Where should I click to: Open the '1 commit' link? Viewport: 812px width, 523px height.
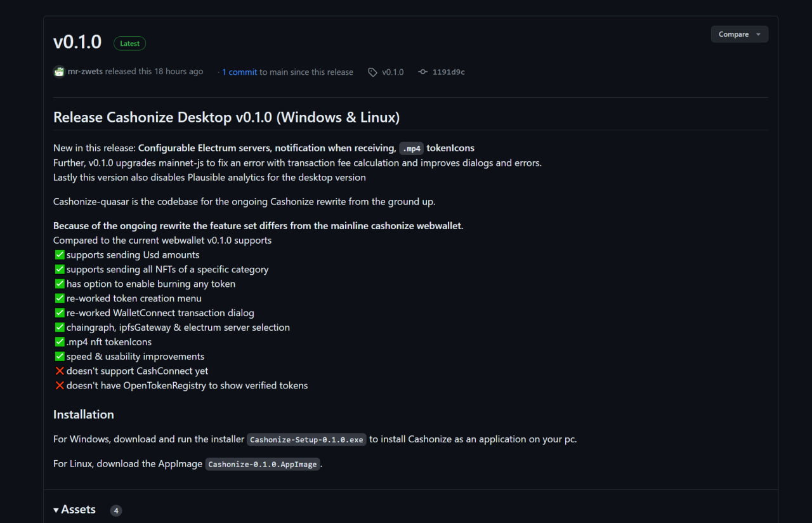239,72
